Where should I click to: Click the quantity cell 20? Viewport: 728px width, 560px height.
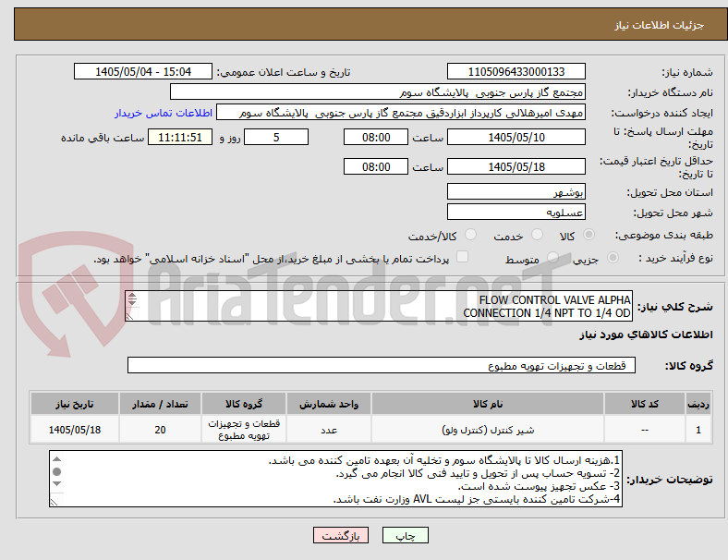[160, 430]
